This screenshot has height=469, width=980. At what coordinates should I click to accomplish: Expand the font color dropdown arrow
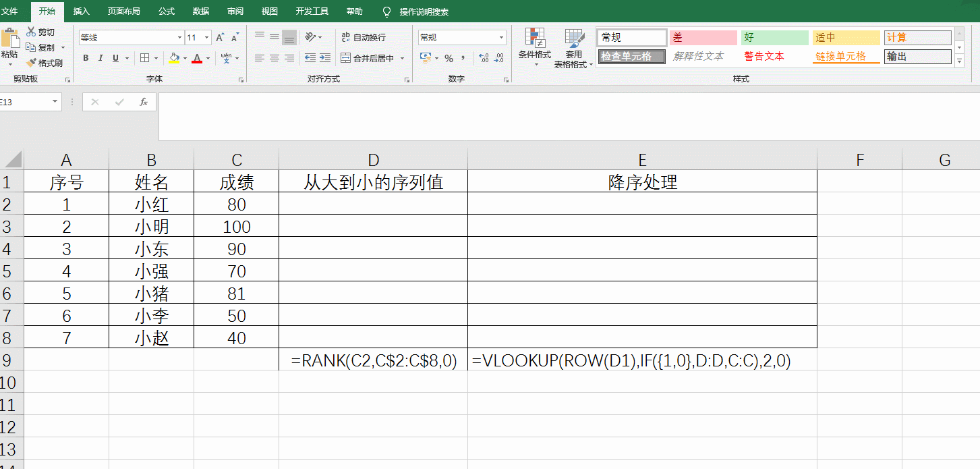[208, 59]
